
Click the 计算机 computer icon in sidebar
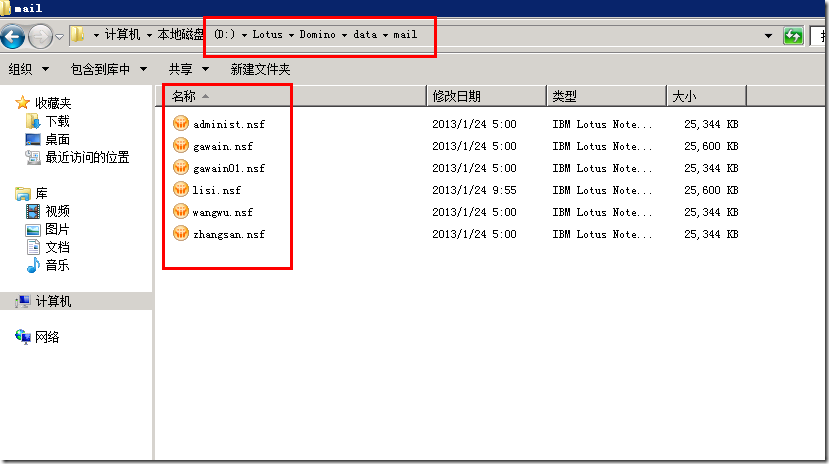tap(23, 301)
